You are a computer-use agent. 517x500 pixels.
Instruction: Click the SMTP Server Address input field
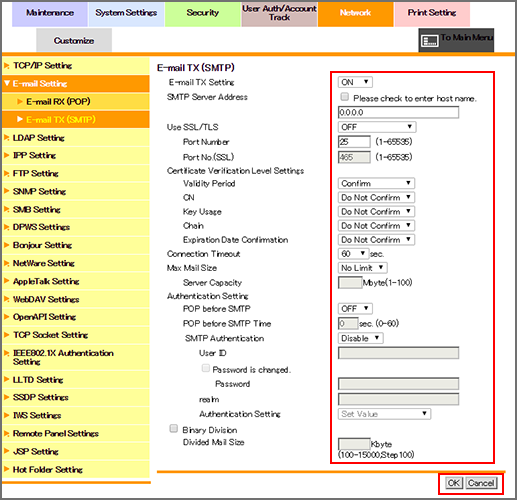click(398, 112)
